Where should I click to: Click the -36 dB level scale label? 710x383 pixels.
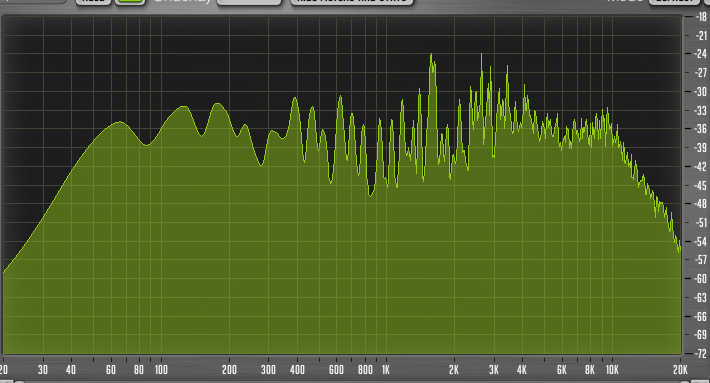700,129
